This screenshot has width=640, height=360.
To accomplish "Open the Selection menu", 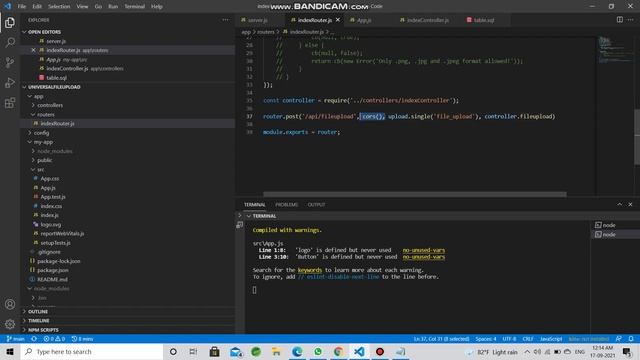I will click(x=59, y=7).
